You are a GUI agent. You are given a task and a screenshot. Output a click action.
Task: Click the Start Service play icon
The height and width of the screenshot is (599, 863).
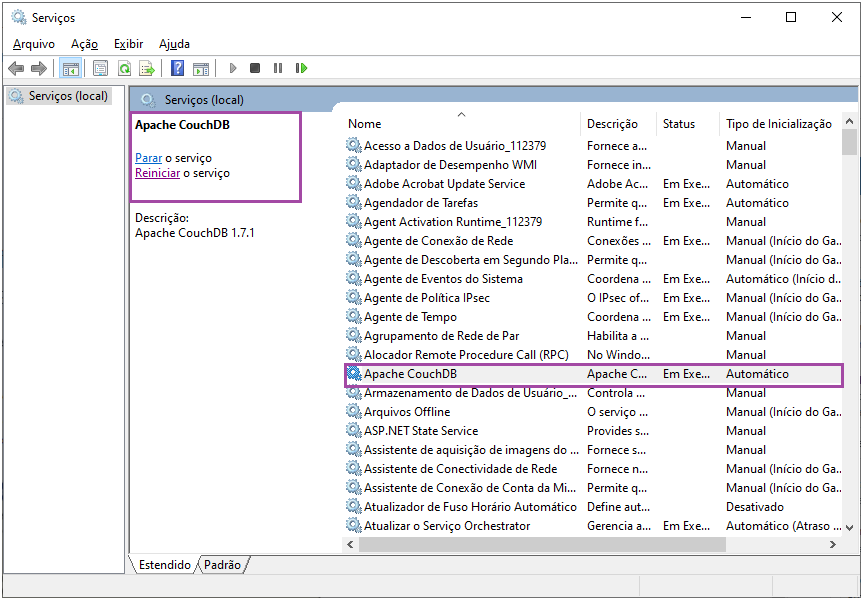point(233,68)
